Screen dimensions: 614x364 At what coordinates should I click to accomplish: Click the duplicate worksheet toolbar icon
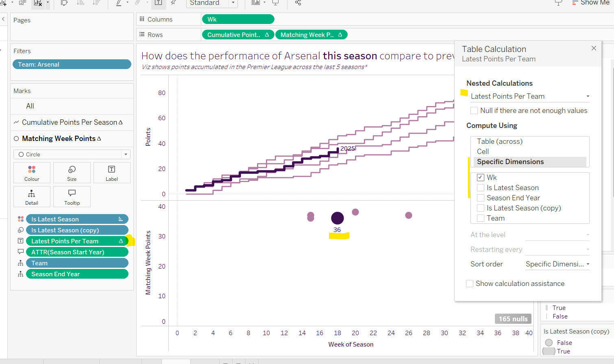click(x=22, y=2)
